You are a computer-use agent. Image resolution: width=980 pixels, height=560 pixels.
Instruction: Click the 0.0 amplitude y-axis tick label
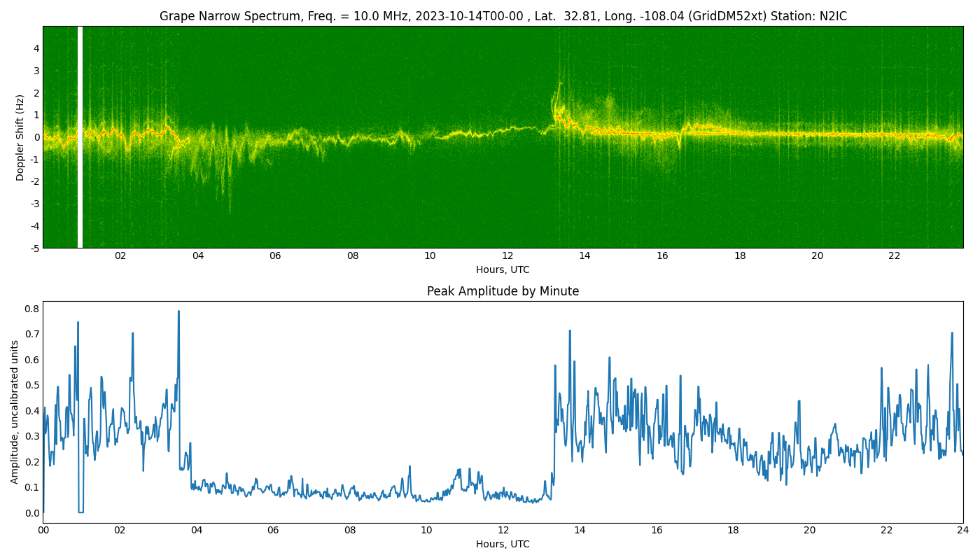(32, 513)
